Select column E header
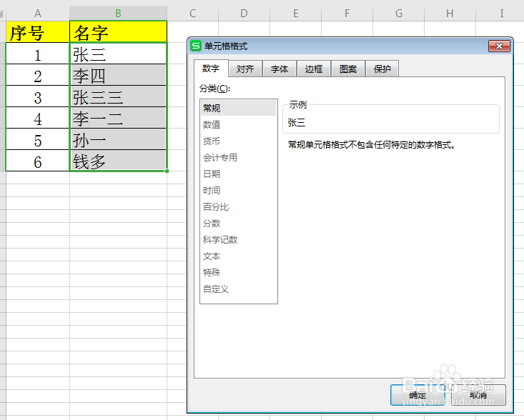Viewport: 524px width, 420px height. [x=295, y=14]
